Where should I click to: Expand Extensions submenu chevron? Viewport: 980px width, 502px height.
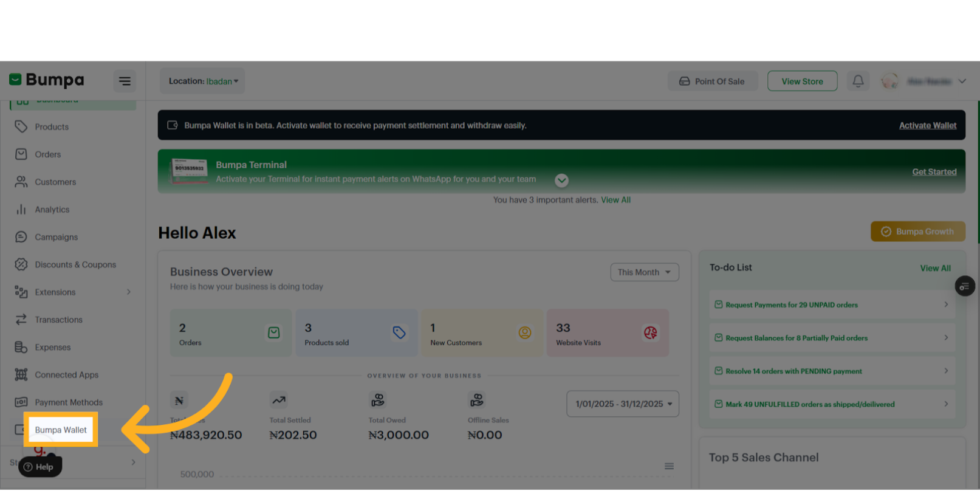point(129,292)
